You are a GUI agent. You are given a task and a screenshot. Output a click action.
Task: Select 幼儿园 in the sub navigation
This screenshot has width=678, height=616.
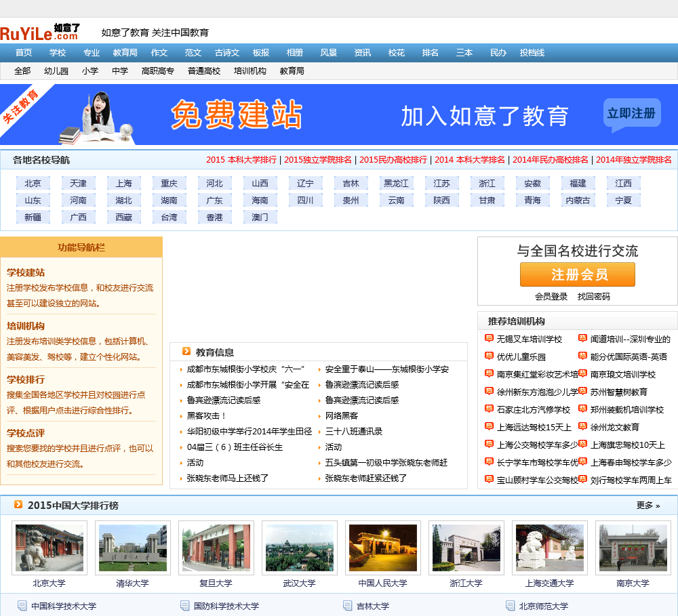[x=56, y=71]
